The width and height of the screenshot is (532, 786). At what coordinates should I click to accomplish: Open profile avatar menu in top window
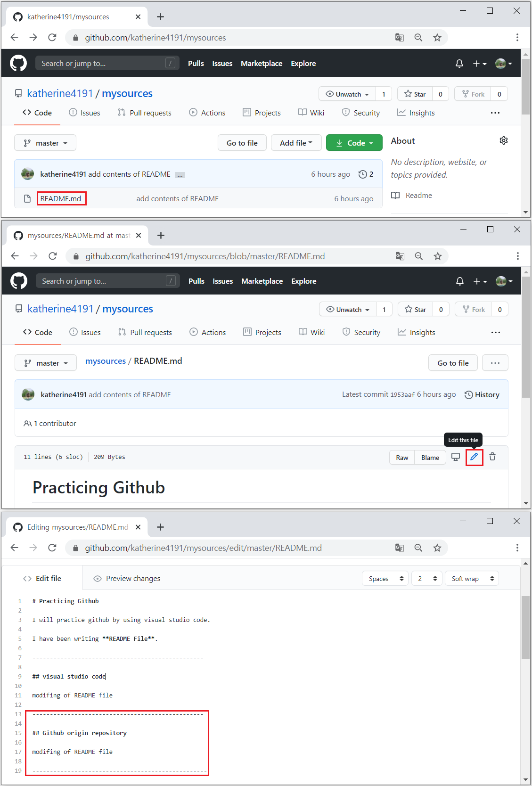(504, 64)
